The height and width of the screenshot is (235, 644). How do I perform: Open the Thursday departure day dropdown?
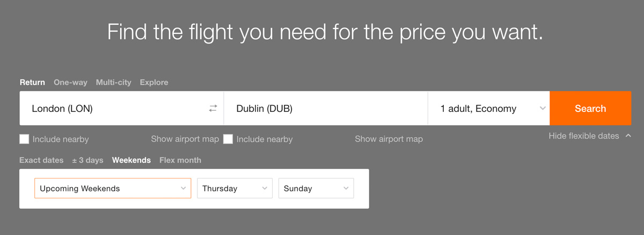coord(235,188)
